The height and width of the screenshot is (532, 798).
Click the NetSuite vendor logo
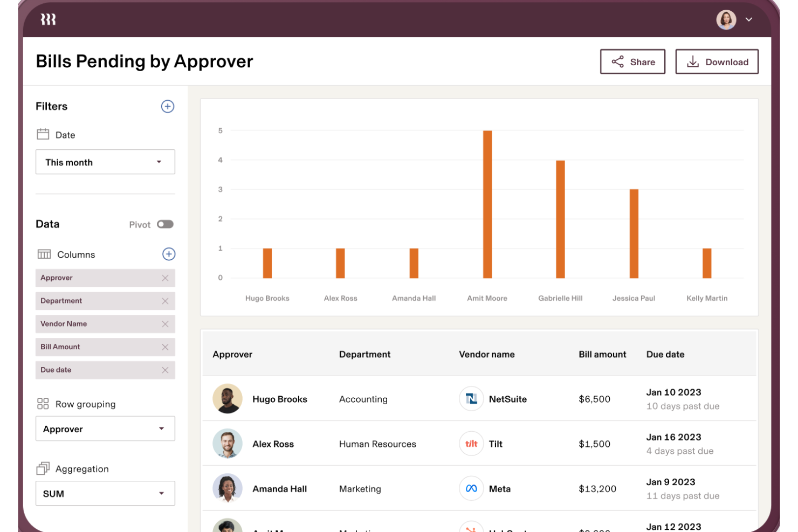click(471, 399)
